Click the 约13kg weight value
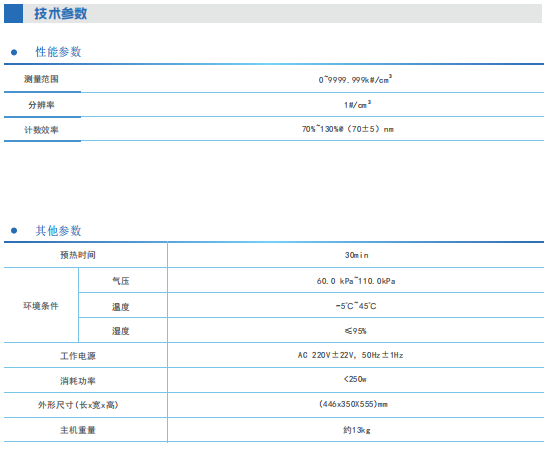Viewport: 558px width, 451px height. 357,430
